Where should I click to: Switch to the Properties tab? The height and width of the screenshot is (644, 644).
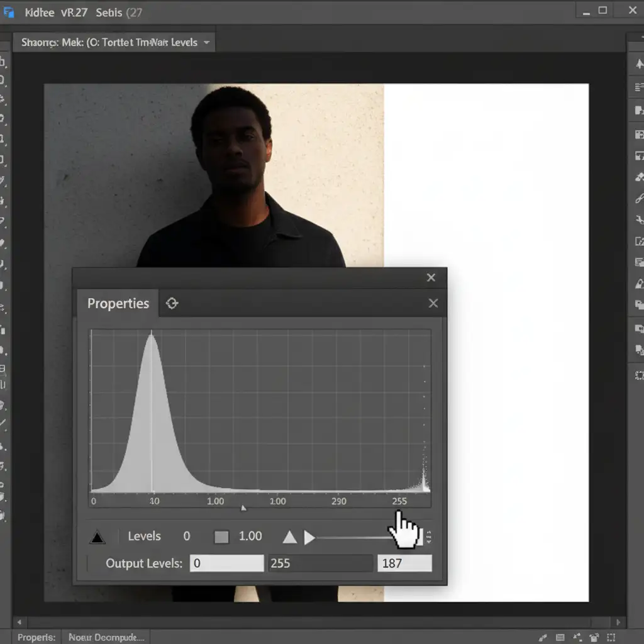click(x=118, y=304)
